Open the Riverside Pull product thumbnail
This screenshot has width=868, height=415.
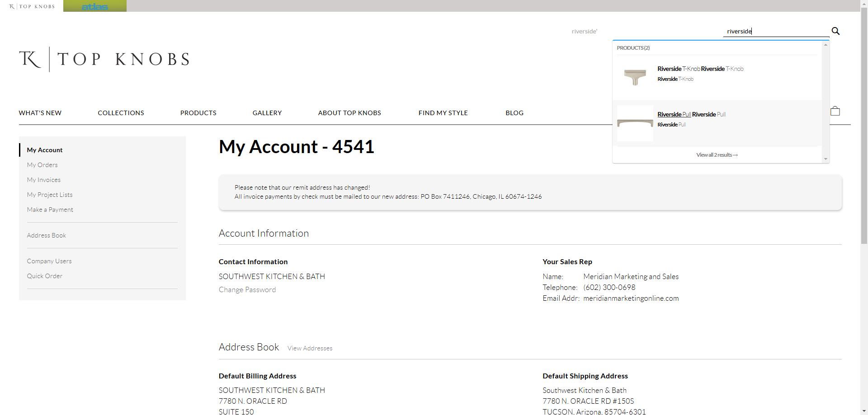coord(635,123)
